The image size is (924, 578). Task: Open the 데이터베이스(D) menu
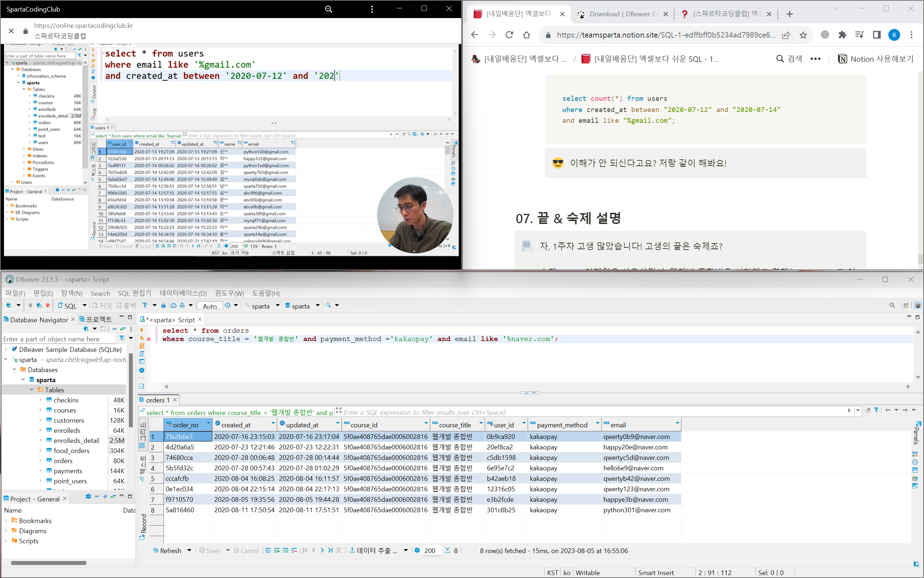click(x=183, y=293)
